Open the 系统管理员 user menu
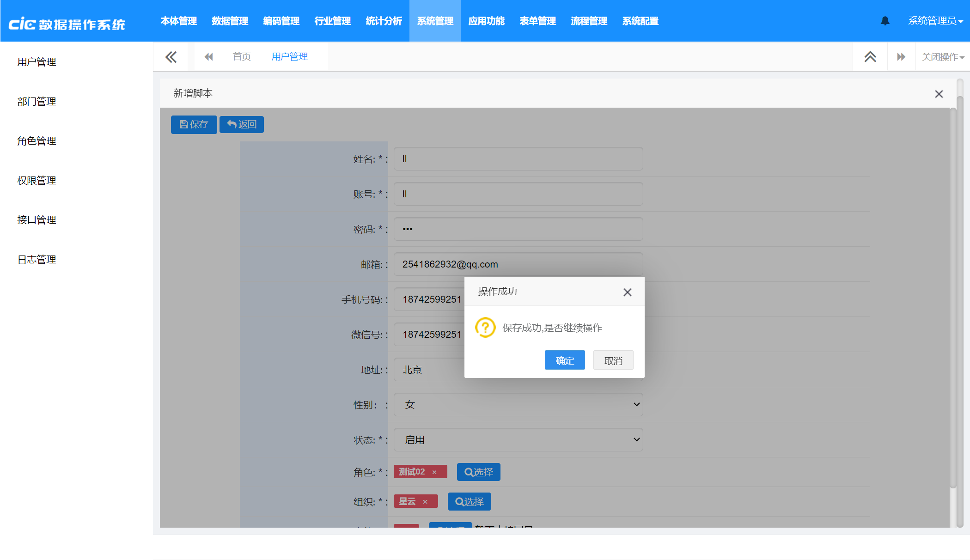The image size is (970, 560). click(x=935, y=21)
